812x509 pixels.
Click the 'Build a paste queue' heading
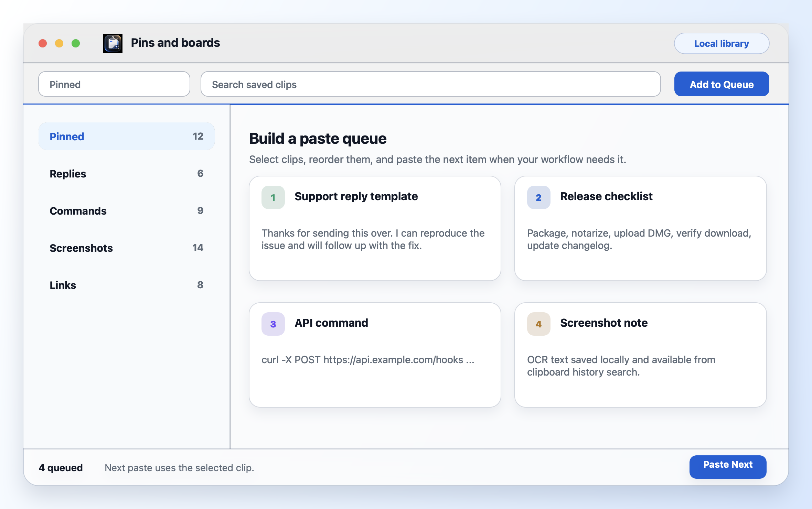[x=318, y=139]
